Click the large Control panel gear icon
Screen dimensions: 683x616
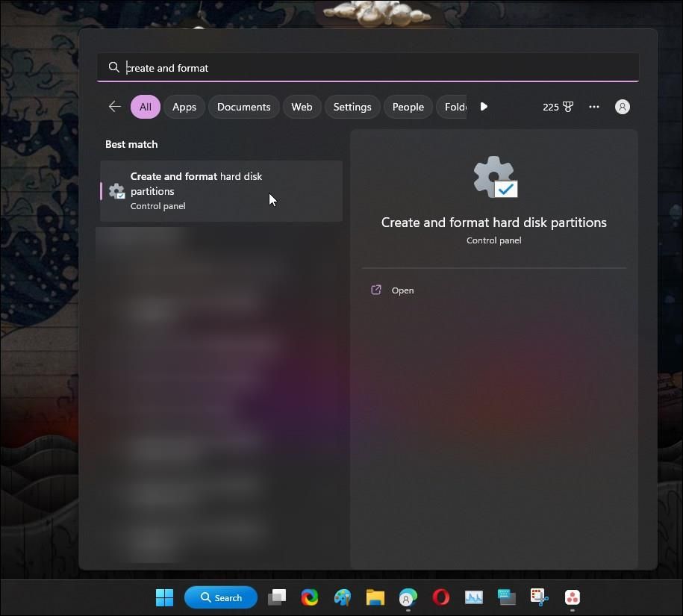click(495, 177)
